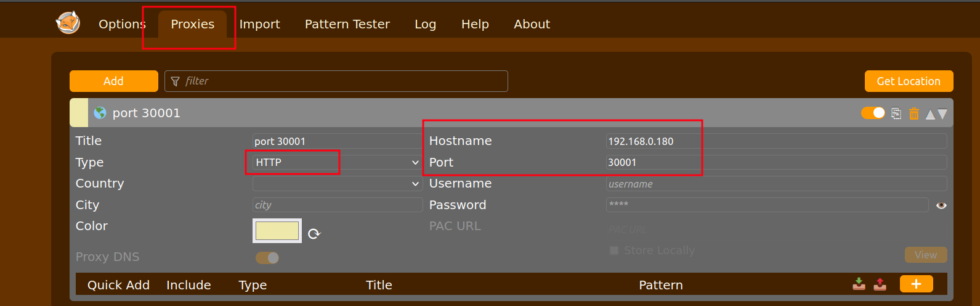Duplicate the port 30001 proxy
The width and height of the screenshot is (980, 306).
pyautogui.click(x=896, y=114)
